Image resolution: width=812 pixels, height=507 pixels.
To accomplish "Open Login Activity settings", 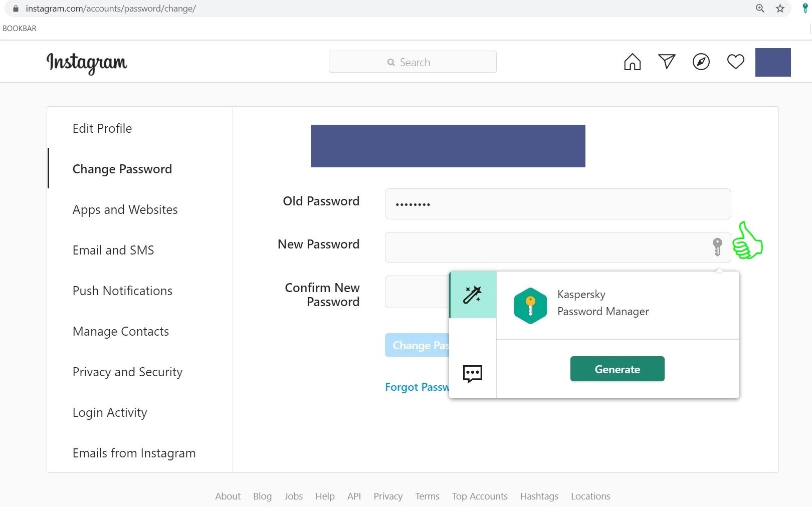I will click(110, 412).
